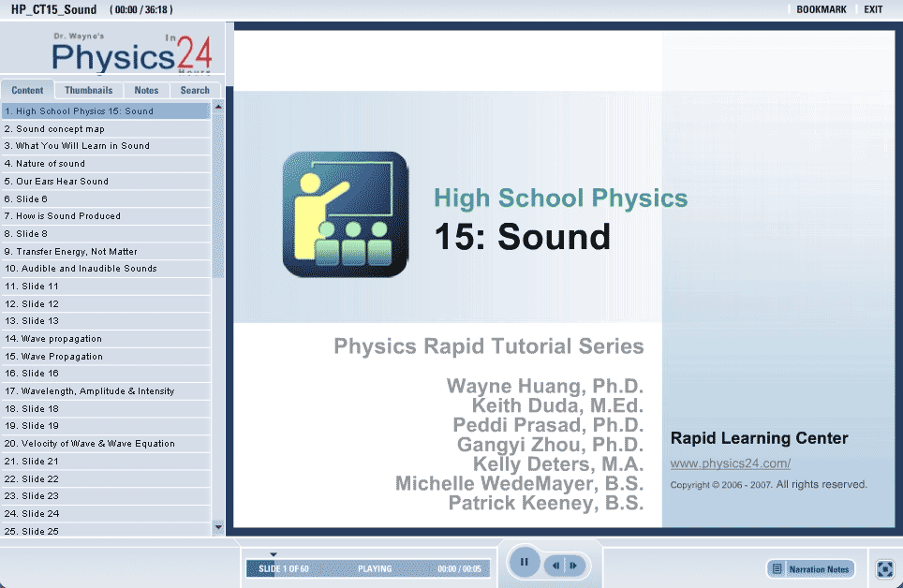Skip to the next slide
Image resolution: width=903 pixels, height=588 pixels.
tap(574, 566)
